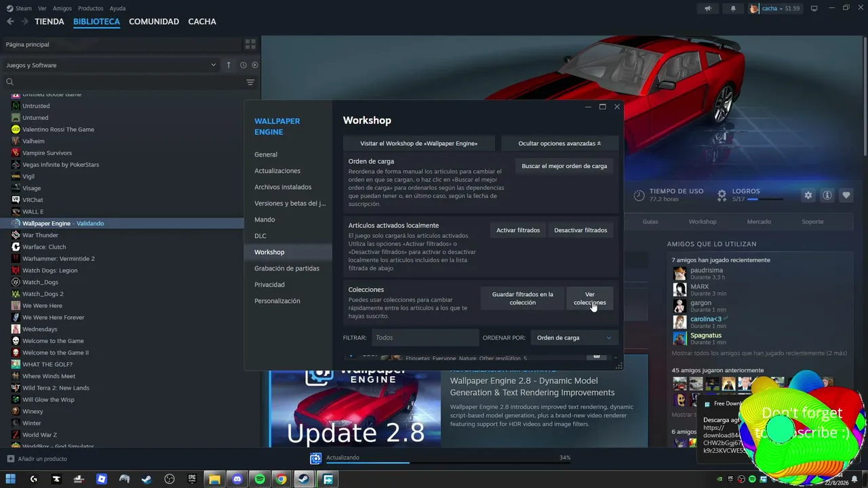Go to the TIENDA tab

[x=50, y=22]
